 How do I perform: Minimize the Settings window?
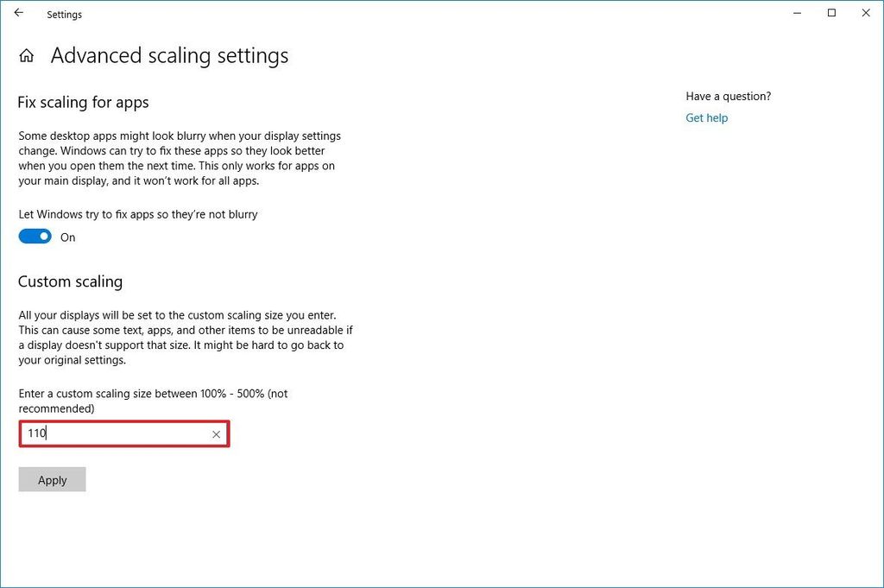pyautogui.click(x=796, y=13)
